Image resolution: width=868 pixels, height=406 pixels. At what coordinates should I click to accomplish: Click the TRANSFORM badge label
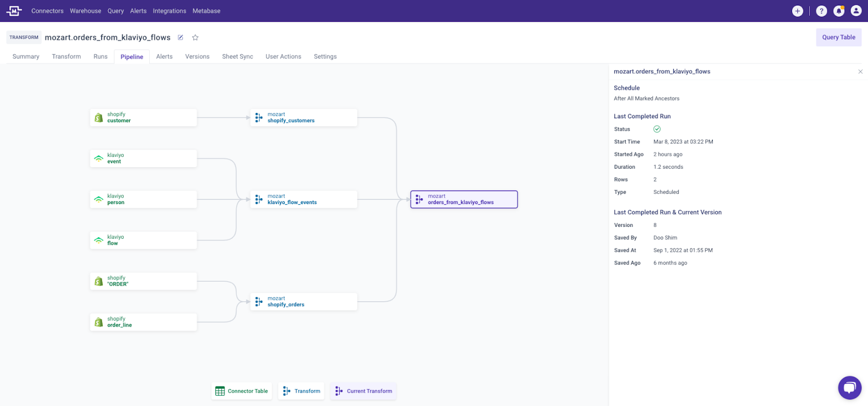(x=24, y=37)
